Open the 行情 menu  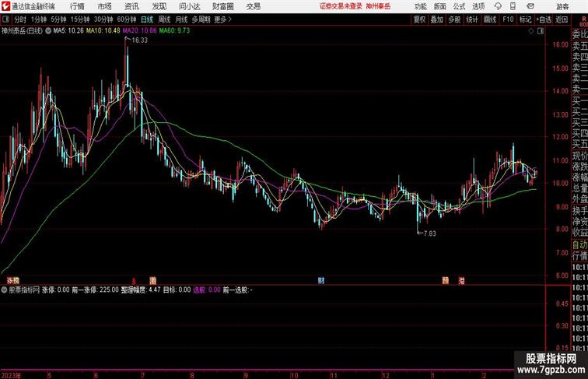tap(77, 6)
